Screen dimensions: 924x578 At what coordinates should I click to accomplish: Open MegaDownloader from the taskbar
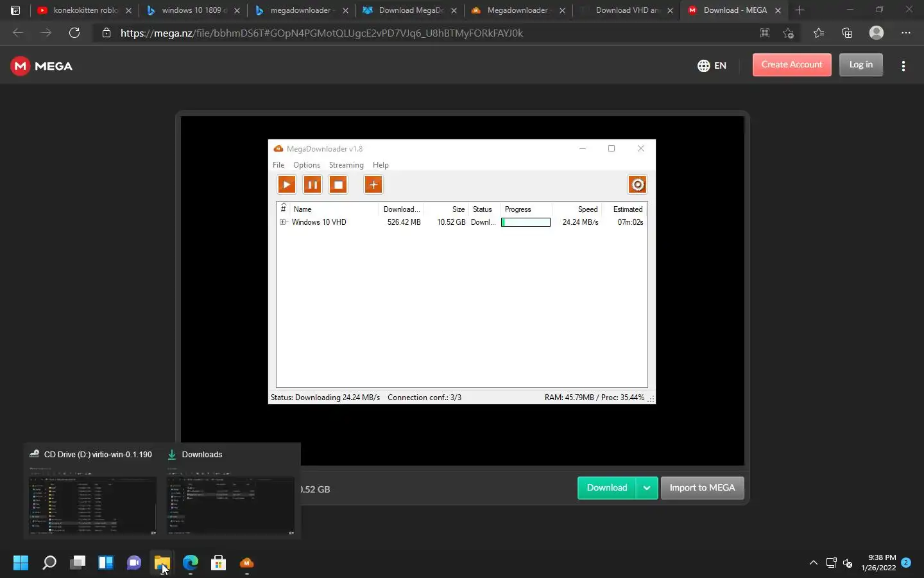247,563
